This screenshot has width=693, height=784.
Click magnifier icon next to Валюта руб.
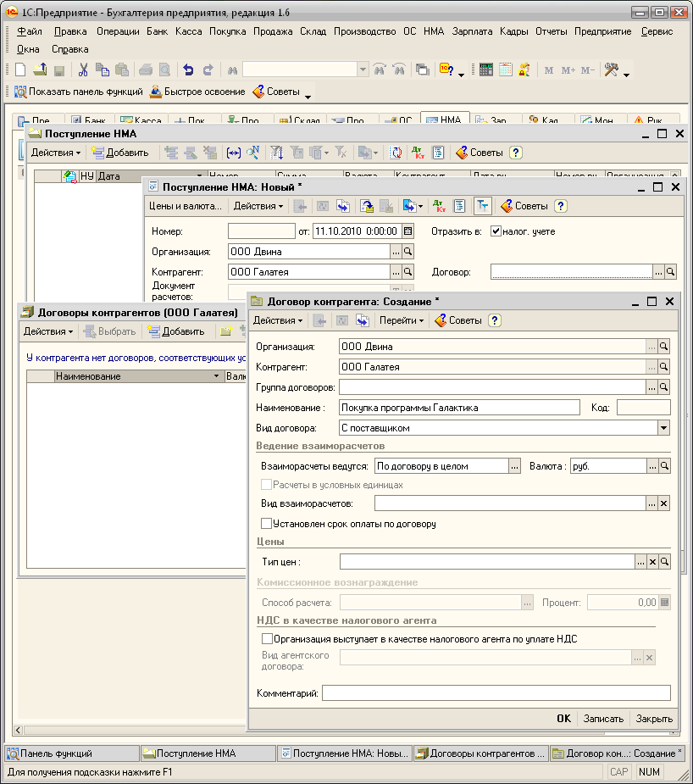coord(664,466)
